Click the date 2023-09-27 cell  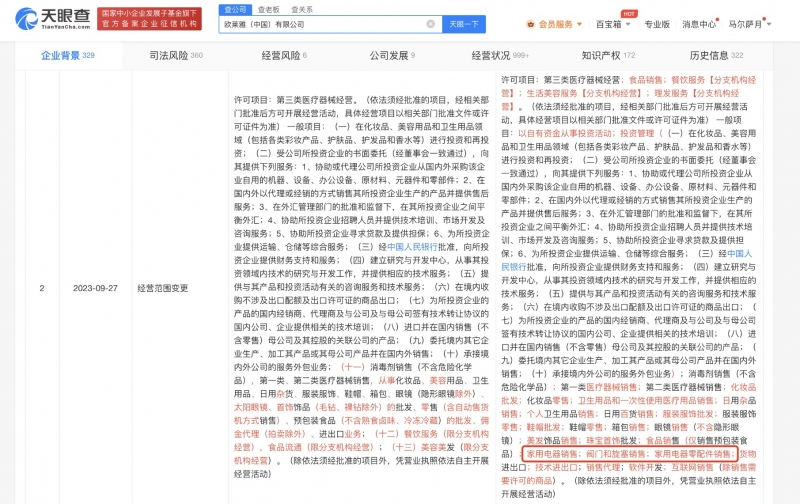pos(95,288)
